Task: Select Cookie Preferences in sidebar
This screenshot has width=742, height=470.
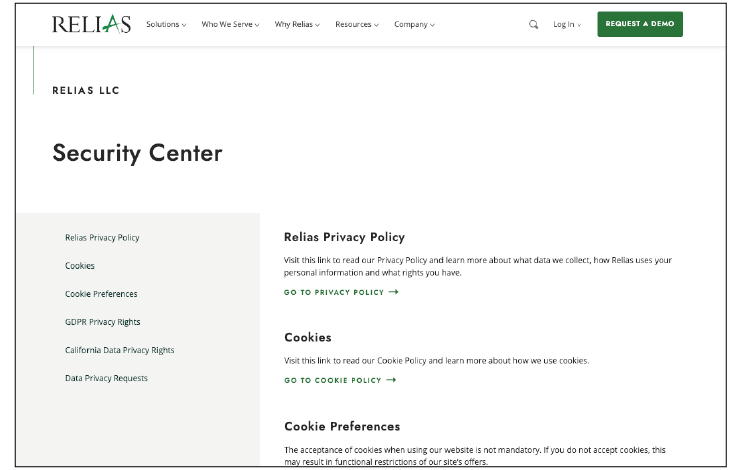Action: (x=101, y=294)
